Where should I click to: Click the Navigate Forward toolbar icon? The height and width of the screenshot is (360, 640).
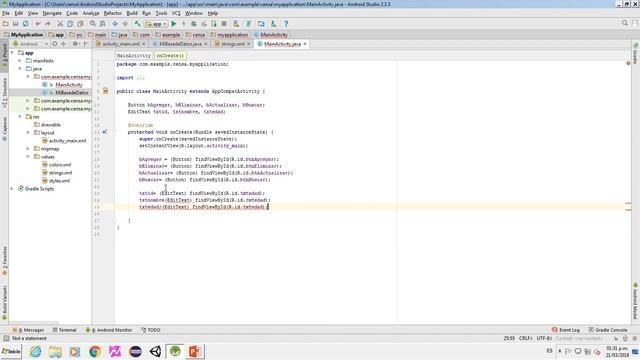[x=125, y=24]
